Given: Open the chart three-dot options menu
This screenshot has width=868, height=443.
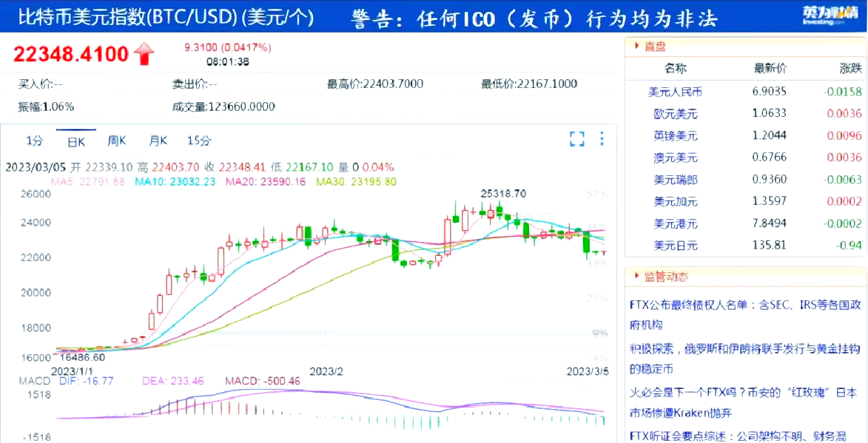Looking at the screenshot, I should (601, 139).
